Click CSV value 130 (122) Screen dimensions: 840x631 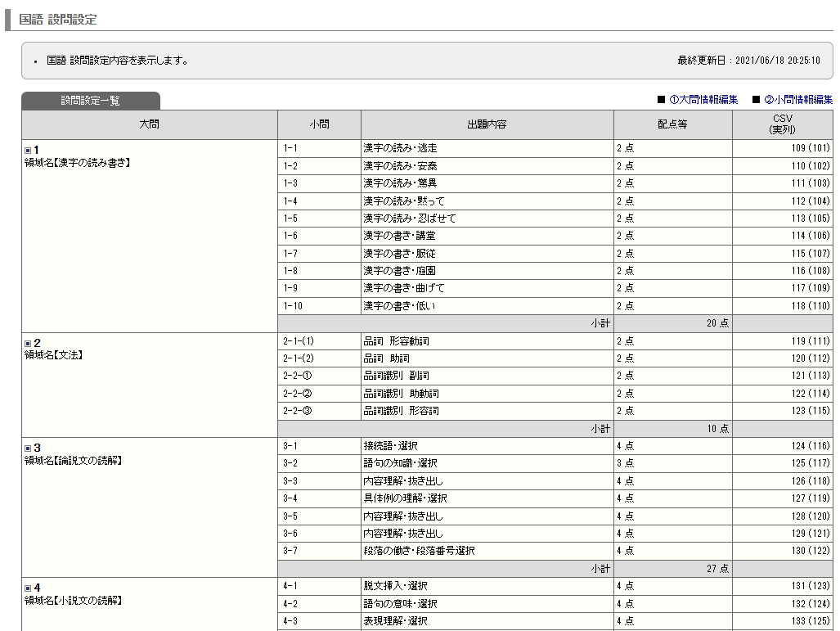[811, 551]
